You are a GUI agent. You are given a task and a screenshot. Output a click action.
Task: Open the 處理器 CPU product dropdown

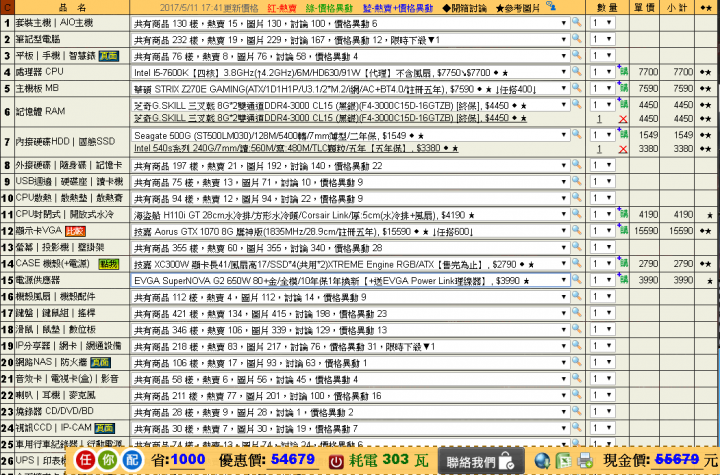(x=350, y=72)
